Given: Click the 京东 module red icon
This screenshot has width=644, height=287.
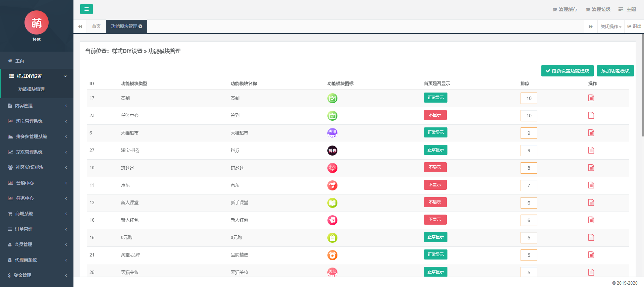Looking at the screenshot, I should click(332, 185).
